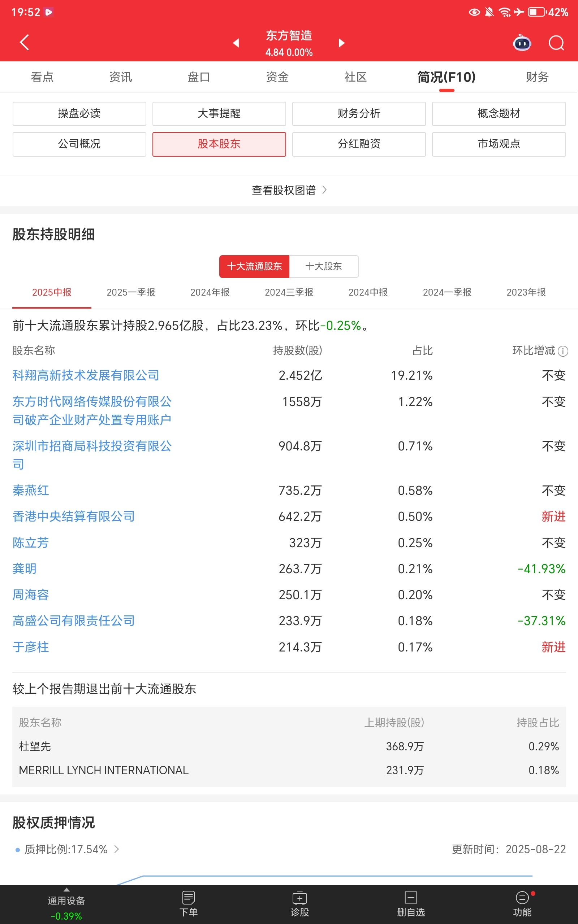The height and width of the screenshot is (924, 578).
Task: Switch to 资讯 tab
Action: tap(120, 77)
